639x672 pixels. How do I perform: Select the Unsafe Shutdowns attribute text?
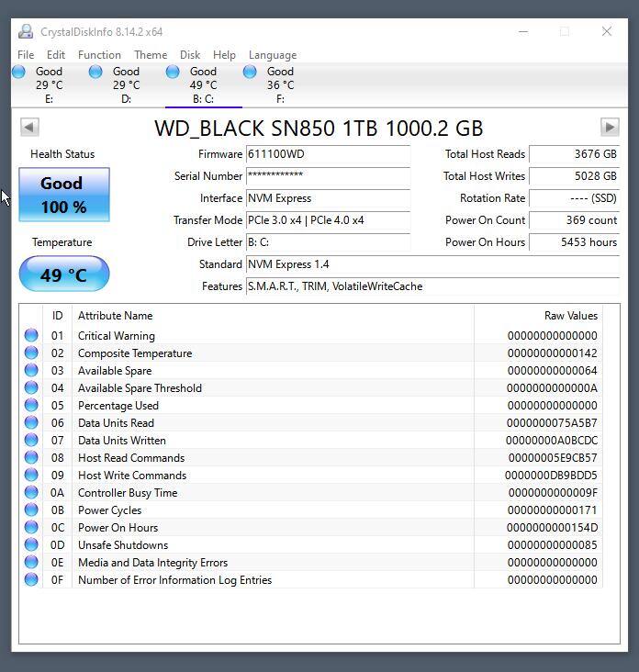(123, 545)
